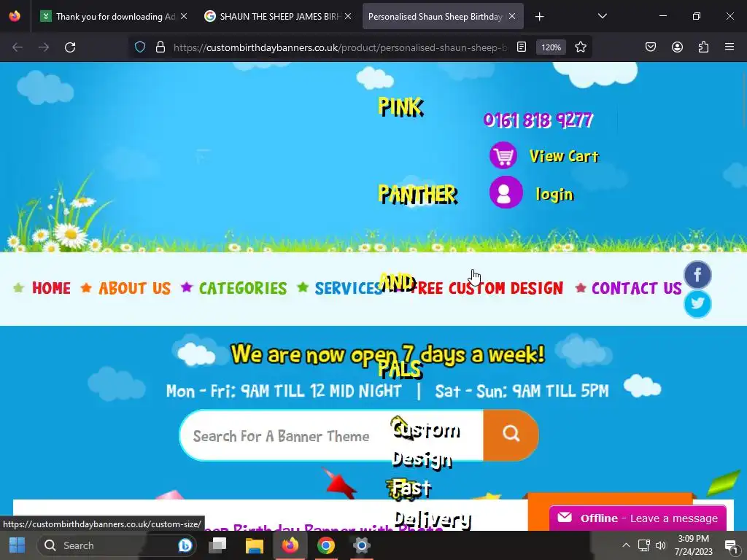Visit the Facebook page via round icon
This screenshot has width=747, height=560.
click(697, 275)
